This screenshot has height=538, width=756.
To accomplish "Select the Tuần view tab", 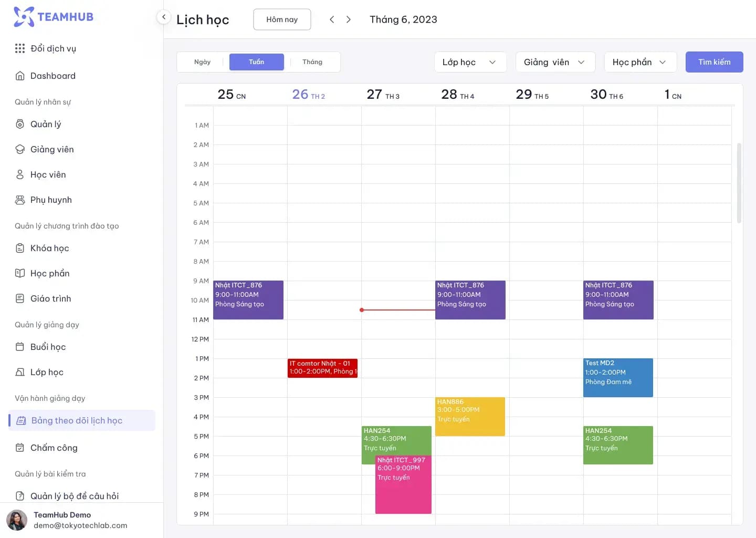I will [x=256, y=62].
